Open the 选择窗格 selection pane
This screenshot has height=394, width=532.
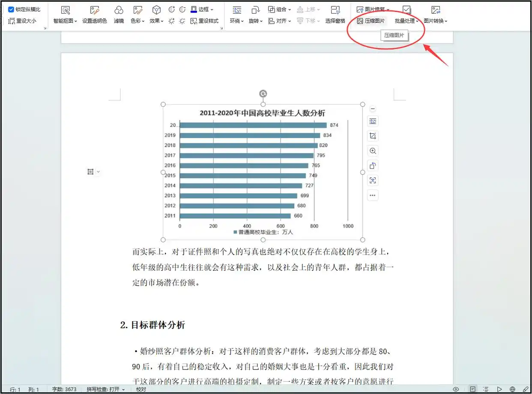335,15
